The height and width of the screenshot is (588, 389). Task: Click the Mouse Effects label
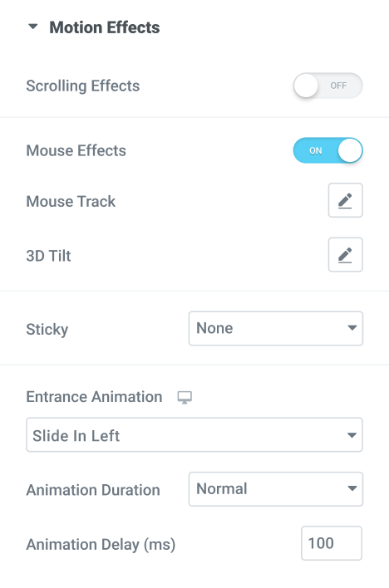(x=76, y=150)
